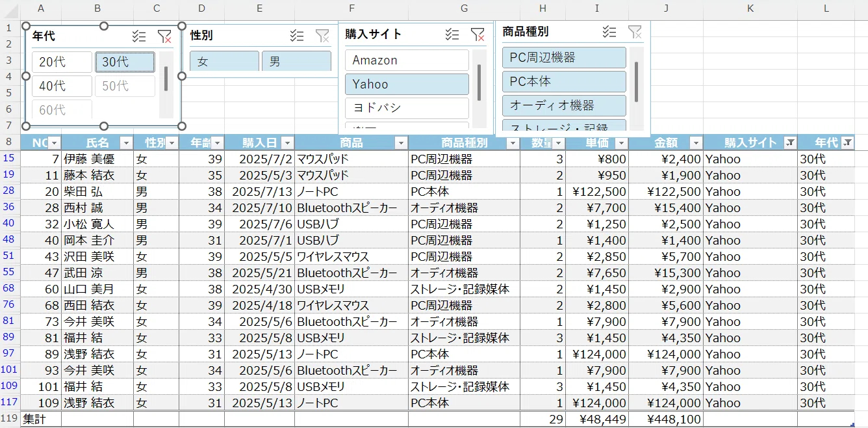Select column L header
Viewport: 868px width, 428px height.
tap(826, 8)
